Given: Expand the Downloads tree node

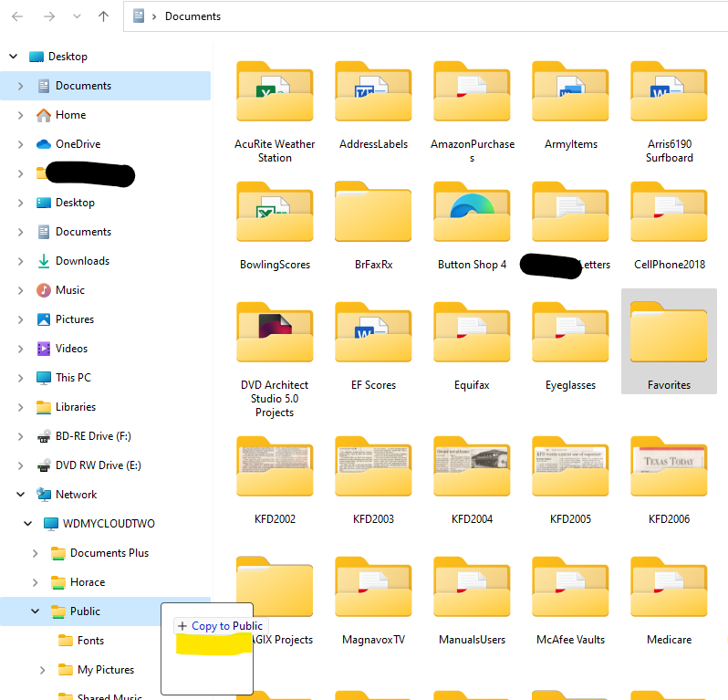Looking at the screenshot, I should pyautogui.click(x=20, y=261).
